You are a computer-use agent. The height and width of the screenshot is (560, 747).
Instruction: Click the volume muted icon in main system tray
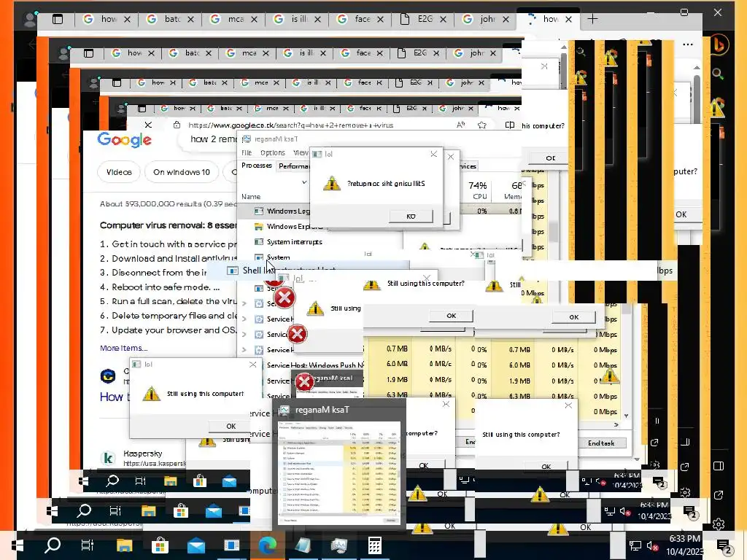click(x=652, y=546)
